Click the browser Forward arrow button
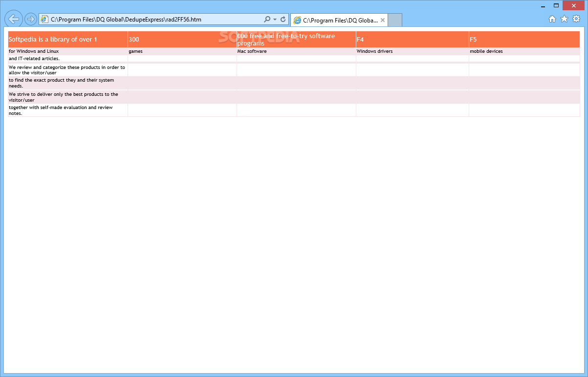Image resolution: width=588 pixels, height=377 pixels. [30, 19]
